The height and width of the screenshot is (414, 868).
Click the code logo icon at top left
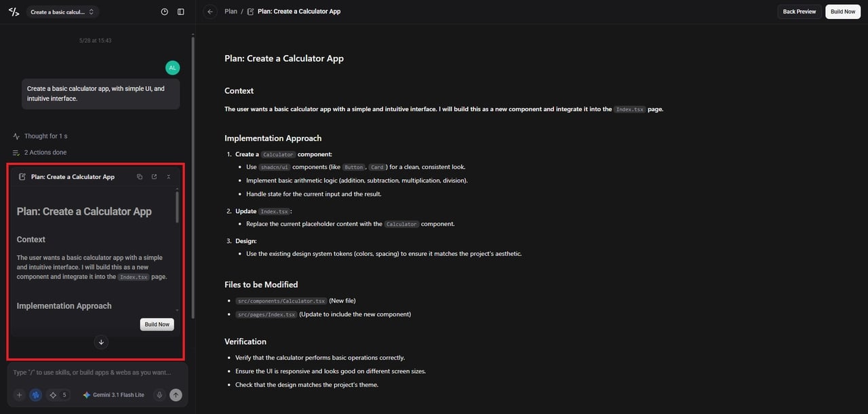(14, 12)
